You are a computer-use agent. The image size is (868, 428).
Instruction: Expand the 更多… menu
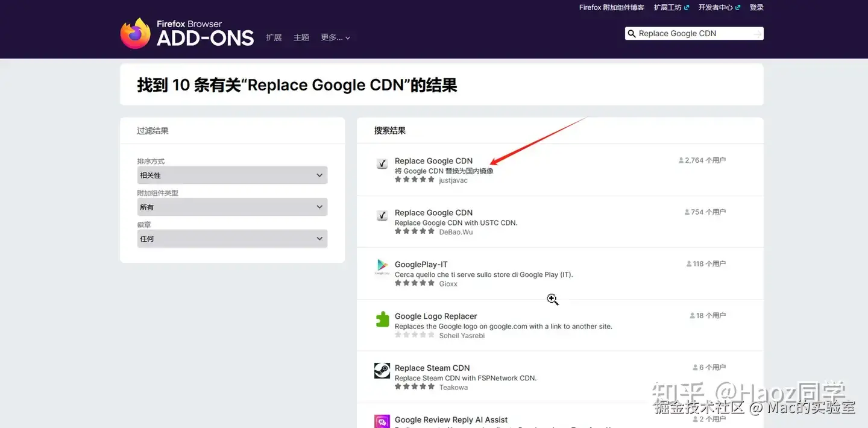click(335, 37)
